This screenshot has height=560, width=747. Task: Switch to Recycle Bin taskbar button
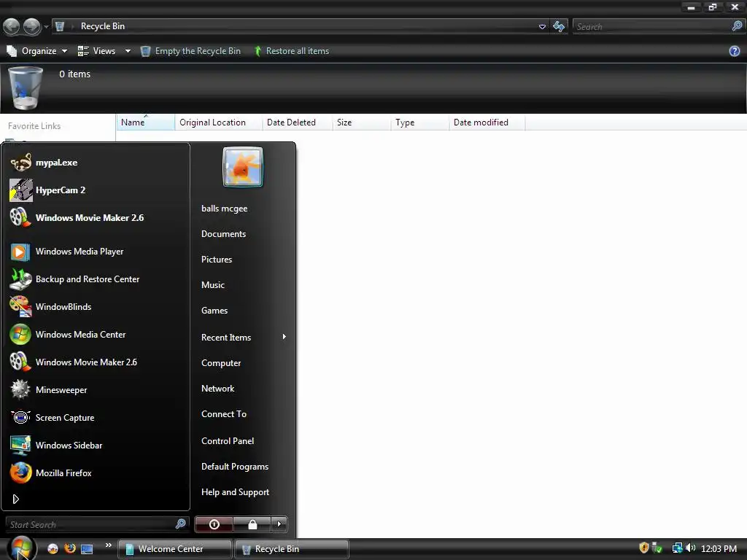292,549
